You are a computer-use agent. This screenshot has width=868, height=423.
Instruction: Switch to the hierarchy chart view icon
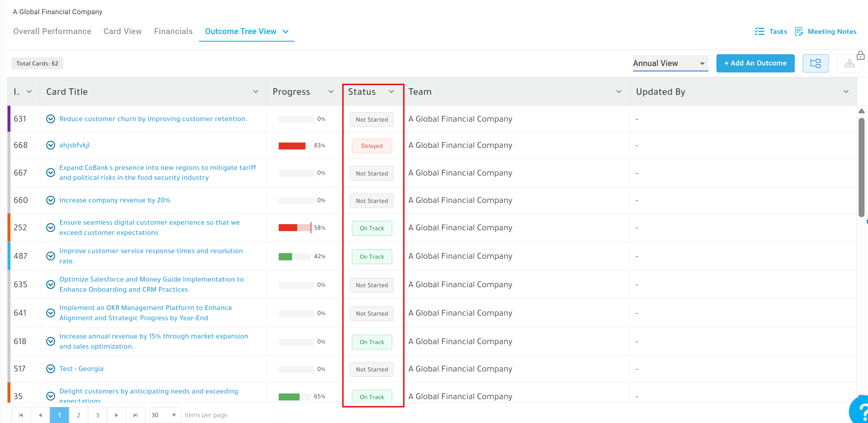click(x=849, y=63)
